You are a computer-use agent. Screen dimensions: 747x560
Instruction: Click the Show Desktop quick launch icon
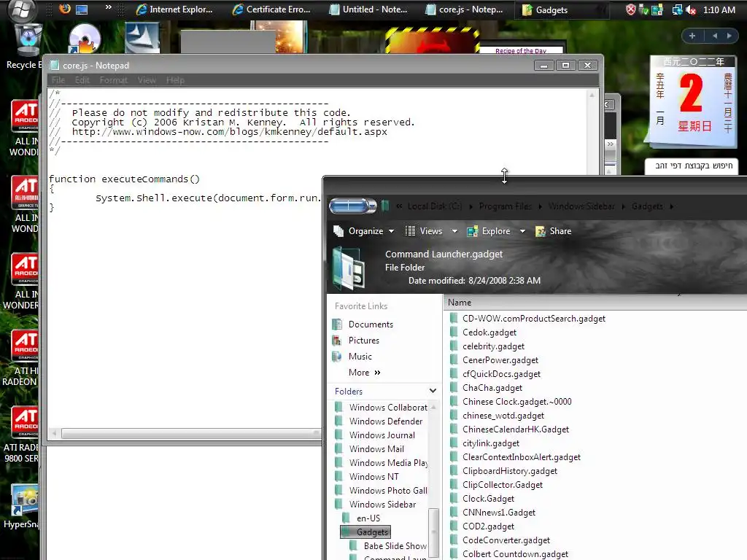[x=82, y=9]
